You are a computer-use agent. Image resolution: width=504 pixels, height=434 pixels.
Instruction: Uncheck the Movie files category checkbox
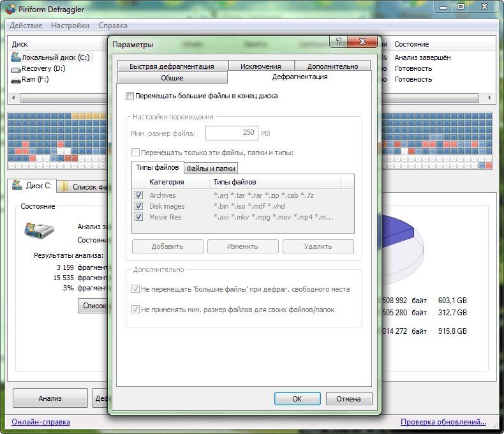coord(139,216)
